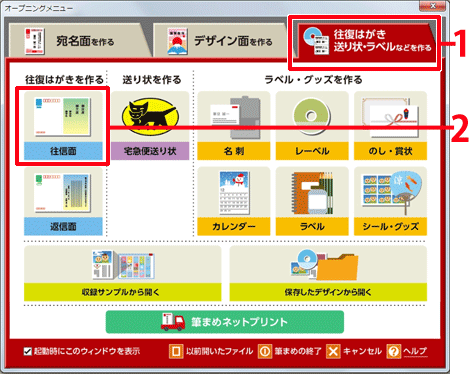Click the 名刺 yellow label
This screenshot has height=374, width=470.
(x=234, y=151)
